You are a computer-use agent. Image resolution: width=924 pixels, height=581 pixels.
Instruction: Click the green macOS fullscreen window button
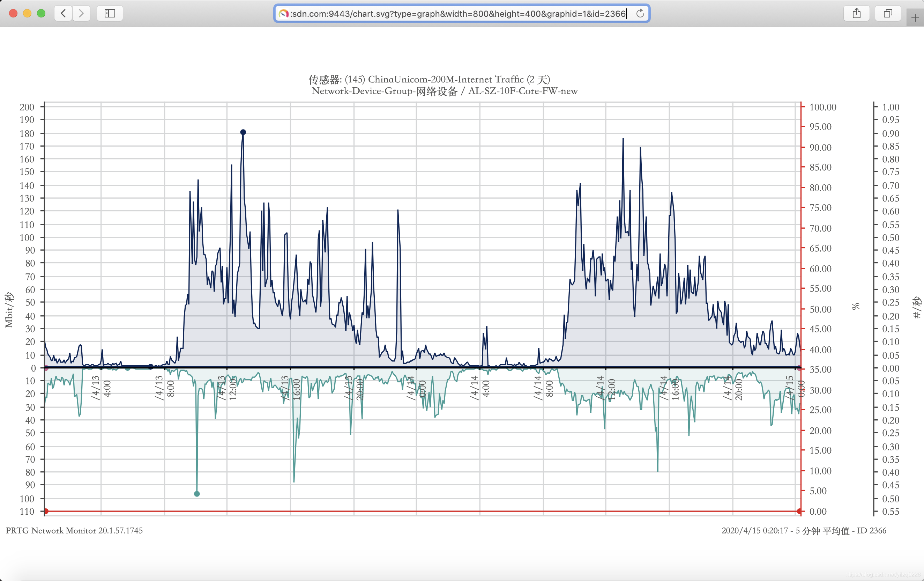pyautogui.click(x=41, y=13)
